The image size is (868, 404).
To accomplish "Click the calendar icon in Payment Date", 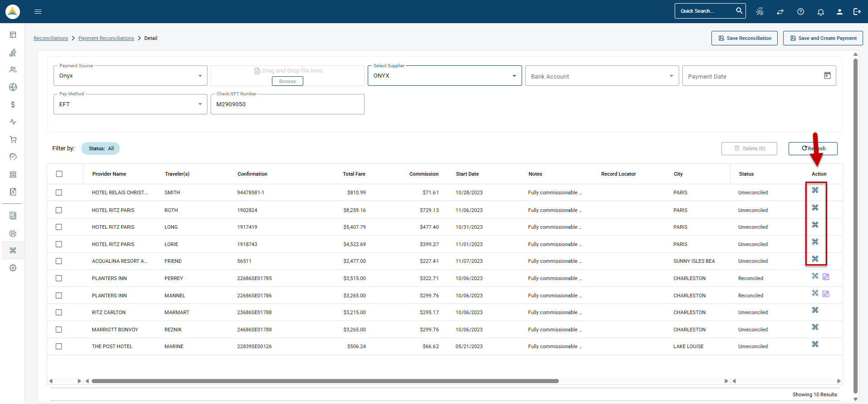I will click(827, 76).
